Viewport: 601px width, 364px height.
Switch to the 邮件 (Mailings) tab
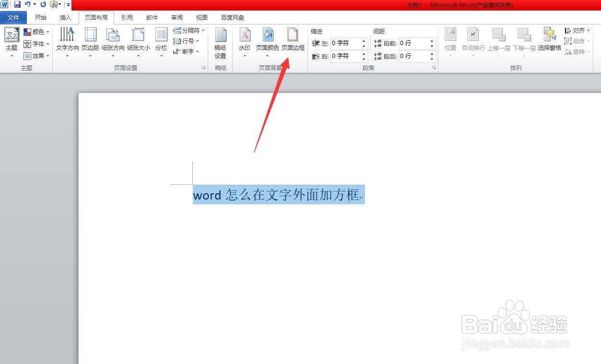152,18
